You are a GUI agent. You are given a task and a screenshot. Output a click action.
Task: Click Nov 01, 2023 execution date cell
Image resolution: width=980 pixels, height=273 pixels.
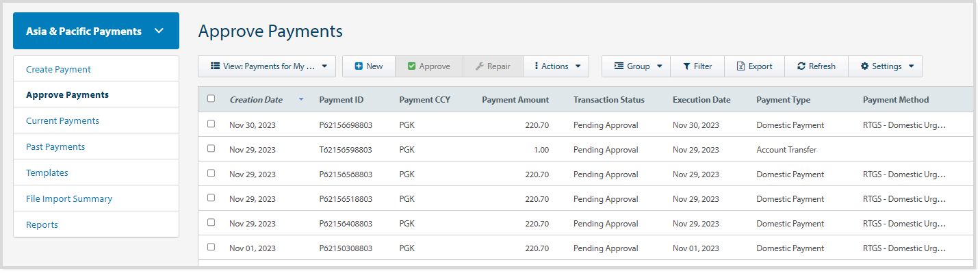(x=696, y=248)
